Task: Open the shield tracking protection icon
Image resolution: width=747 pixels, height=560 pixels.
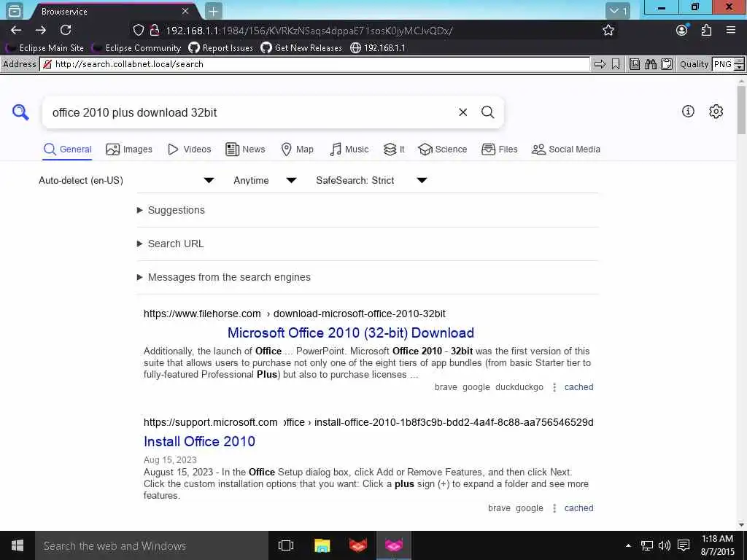Action: coord(138,31)
